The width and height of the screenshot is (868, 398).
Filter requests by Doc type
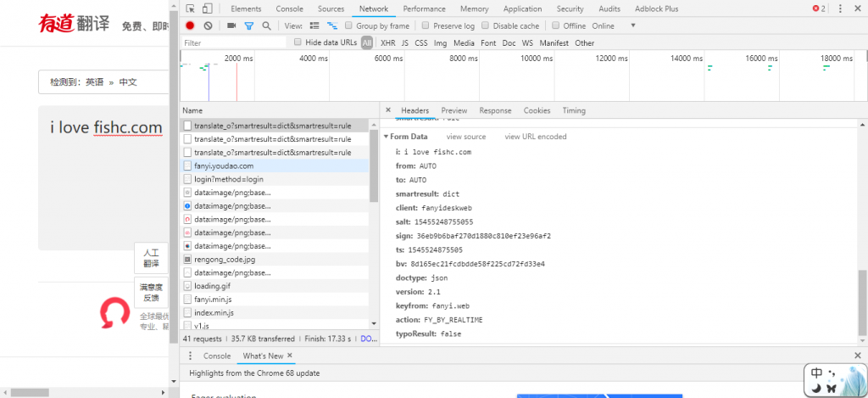509,42
